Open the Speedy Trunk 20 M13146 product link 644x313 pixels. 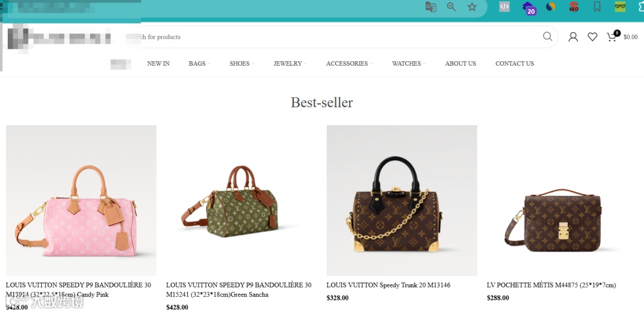(x=388, y=285)
